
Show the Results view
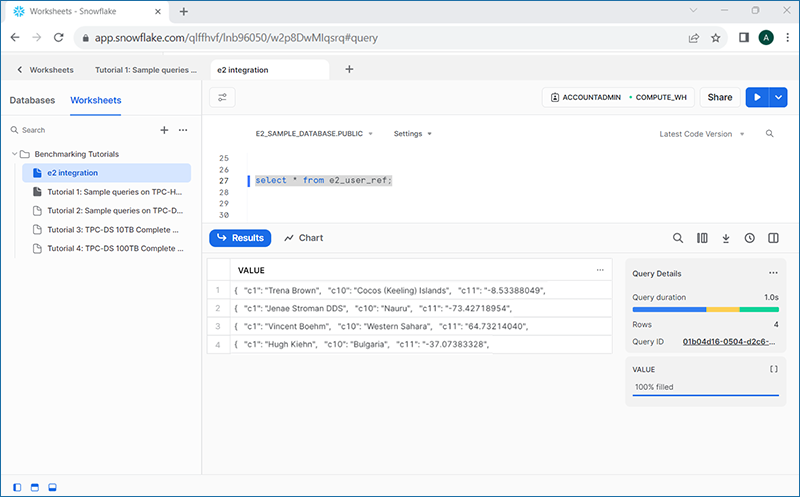click(240, 238)
